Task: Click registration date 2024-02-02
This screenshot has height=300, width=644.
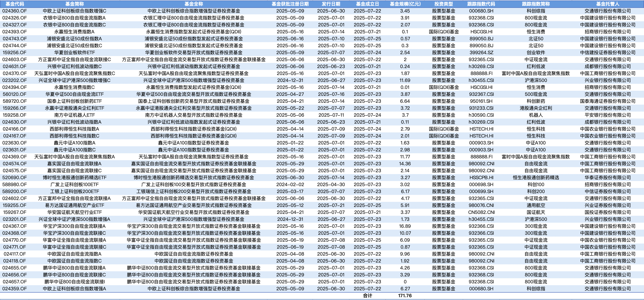Action: 290,184
